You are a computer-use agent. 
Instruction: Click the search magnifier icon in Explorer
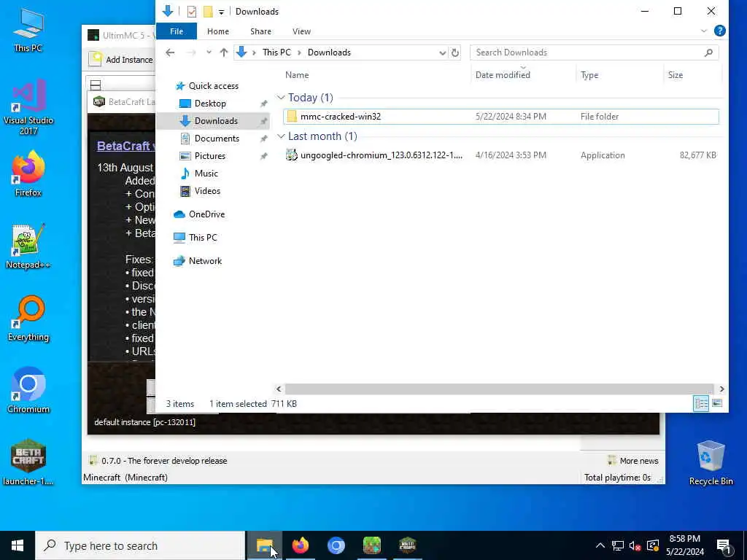click(709, 52)
